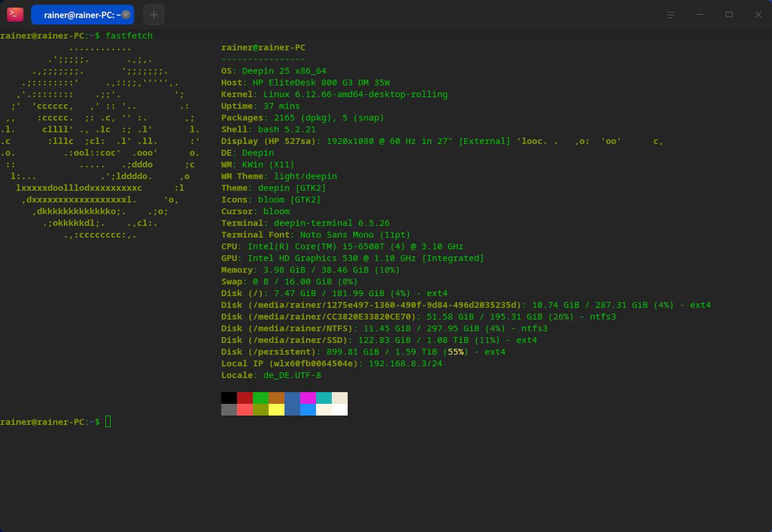772x532 pixels.
Task: Click the CPU i5-6500T line
Action: (342, 246)
